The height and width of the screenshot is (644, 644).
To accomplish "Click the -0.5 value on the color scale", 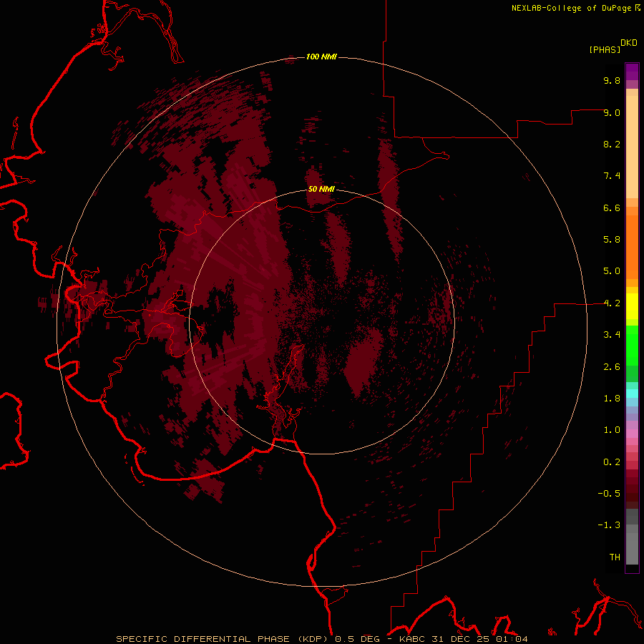I will (609, 494).
